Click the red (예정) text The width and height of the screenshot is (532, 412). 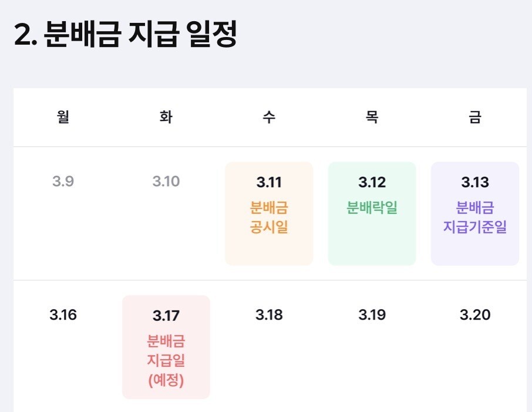tap(166, 380)
